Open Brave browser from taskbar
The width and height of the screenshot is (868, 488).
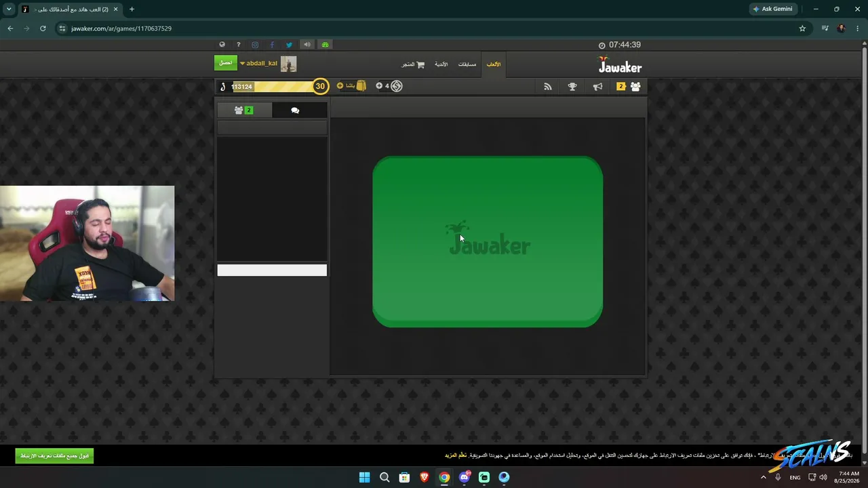click(x=425, y=477)
